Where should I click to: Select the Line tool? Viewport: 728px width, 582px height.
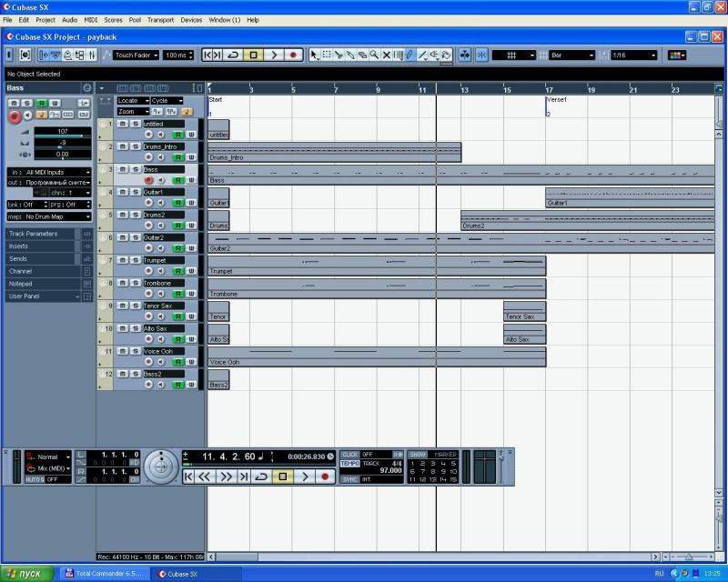pos(422,55)
